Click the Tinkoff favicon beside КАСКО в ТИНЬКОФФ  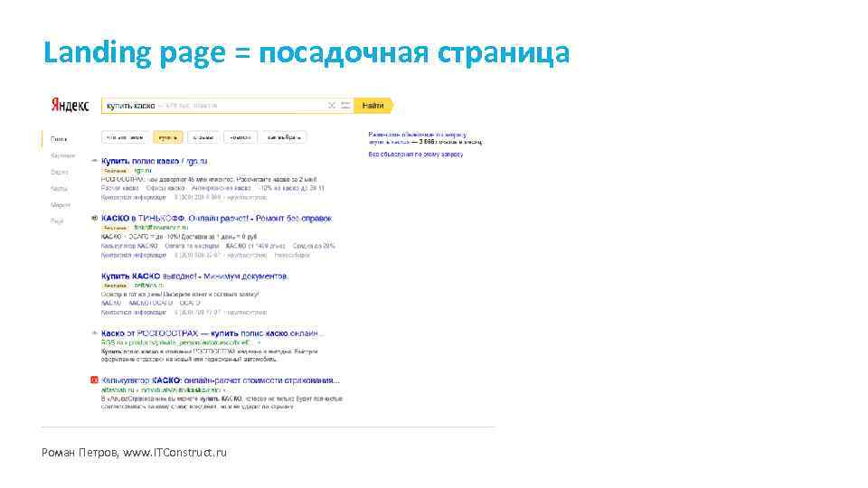[x=94, y=218]
